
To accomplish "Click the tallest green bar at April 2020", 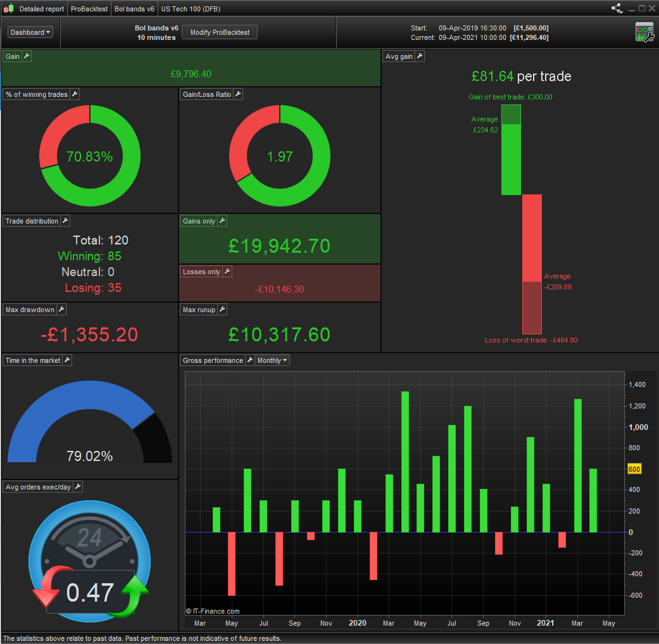I will click(x=405, y=462).
